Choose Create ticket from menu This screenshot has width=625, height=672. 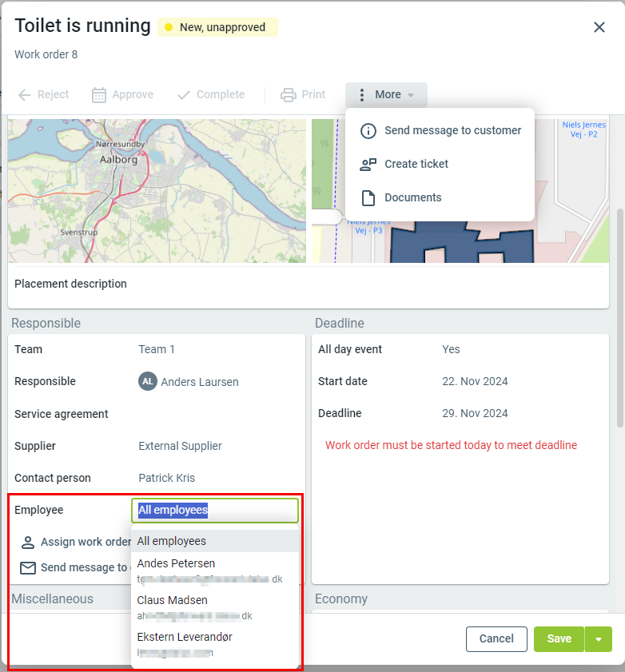tap(416, 164)
